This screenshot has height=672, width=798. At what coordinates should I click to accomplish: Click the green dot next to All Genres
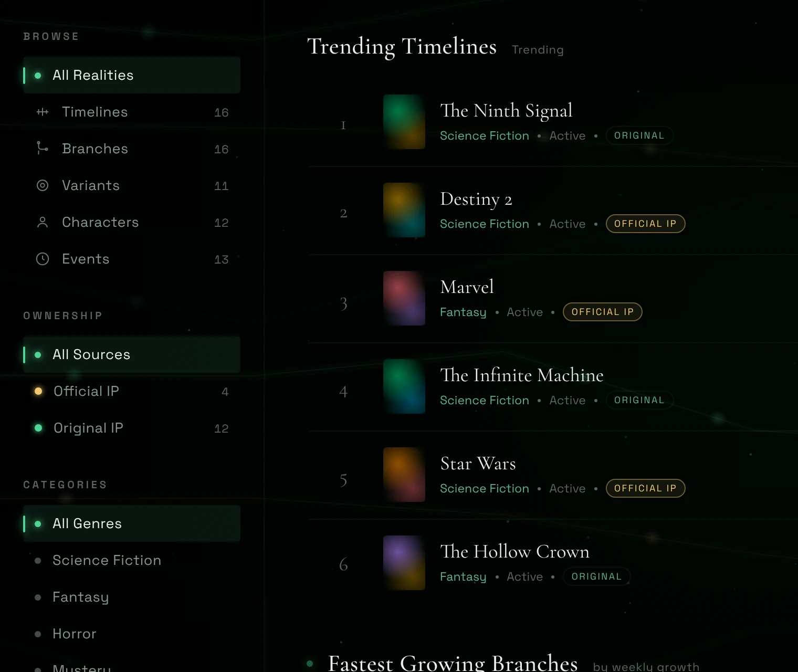coord(38,524)
